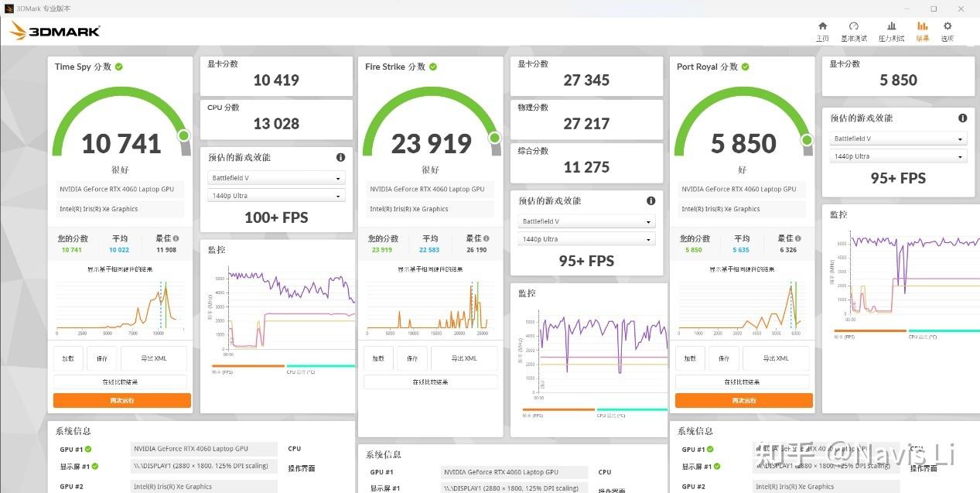Click the green validation check next to Fire Strike score

click(x=433, y=67)
